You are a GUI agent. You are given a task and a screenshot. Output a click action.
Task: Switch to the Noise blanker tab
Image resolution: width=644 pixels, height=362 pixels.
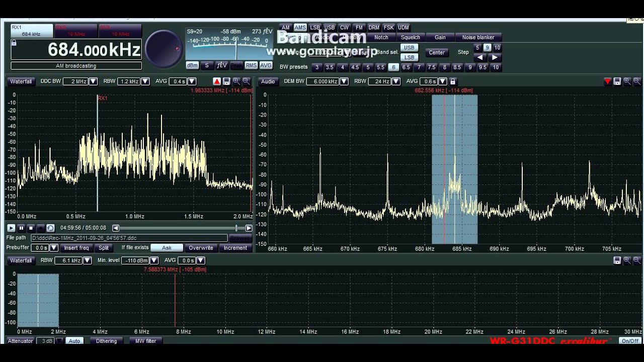[x=478, y=37]
